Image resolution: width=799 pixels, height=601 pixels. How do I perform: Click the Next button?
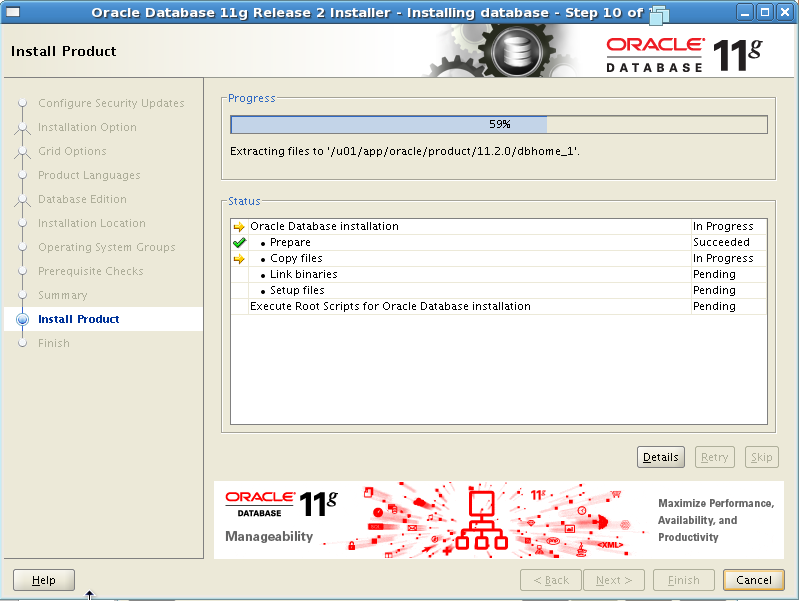coord(614,580)
